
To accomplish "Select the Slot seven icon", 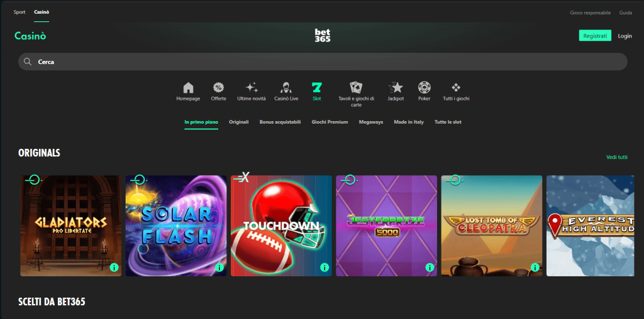I will pyautogui.click(x=317, y=87).
